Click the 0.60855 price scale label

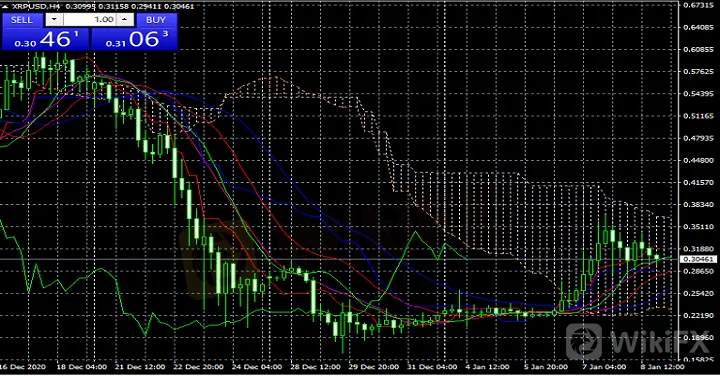click(698, 50)
